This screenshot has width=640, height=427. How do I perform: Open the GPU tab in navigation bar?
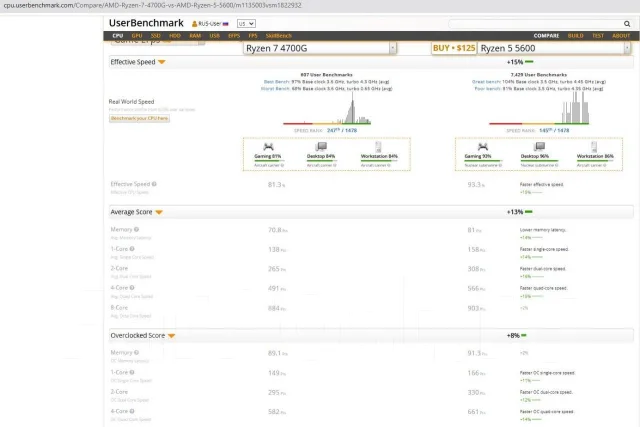[137, 36]
